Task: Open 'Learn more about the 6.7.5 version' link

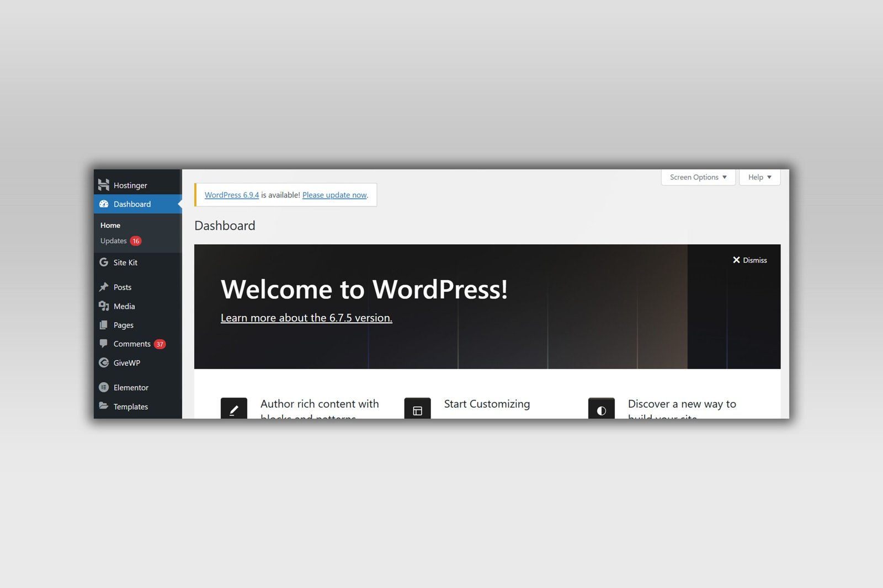Action: tap(306, 318)
